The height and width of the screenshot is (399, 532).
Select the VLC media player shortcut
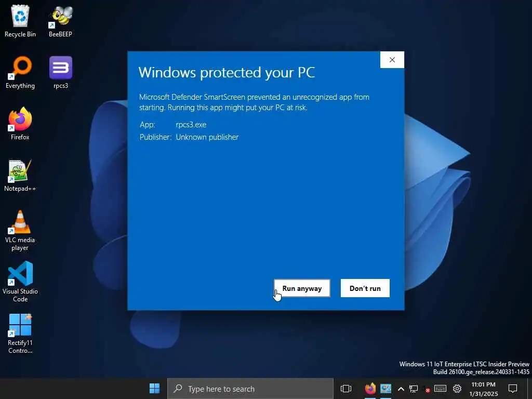pos(20,231)
